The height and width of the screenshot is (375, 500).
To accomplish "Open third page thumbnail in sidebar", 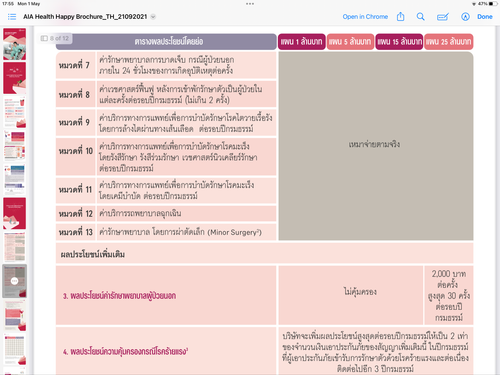I will [14, 112].
